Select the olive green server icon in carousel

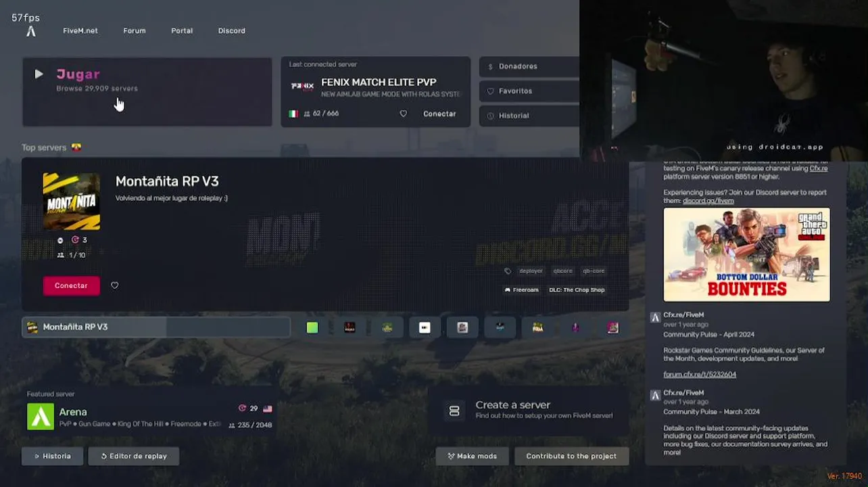(x=387, y=327)
